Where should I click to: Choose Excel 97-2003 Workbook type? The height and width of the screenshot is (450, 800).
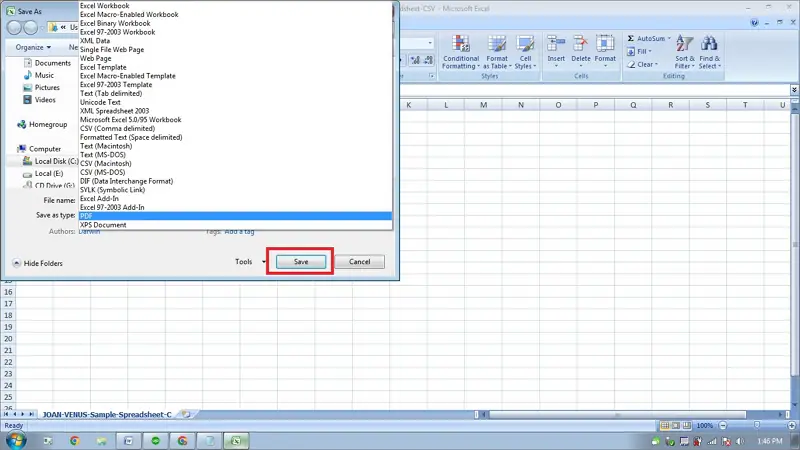coord(235,32)
